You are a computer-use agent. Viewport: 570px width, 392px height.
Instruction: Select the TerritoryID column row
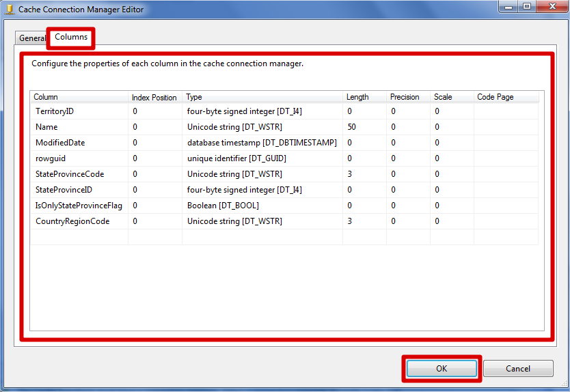[x=54, y=111]
